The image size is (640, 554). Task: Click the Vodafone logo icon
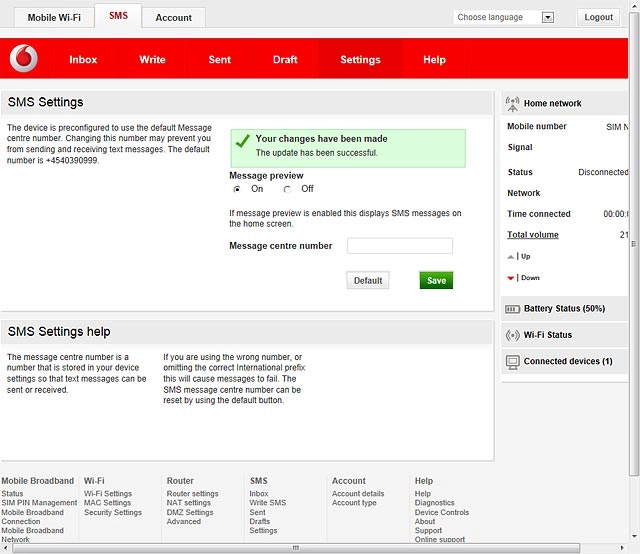(x=24, y=58)
